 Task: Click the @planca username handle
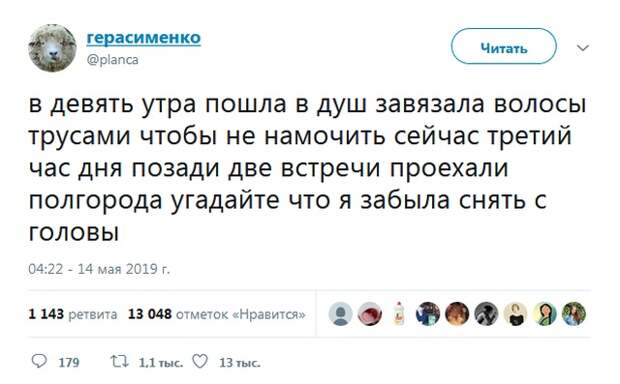112,60
